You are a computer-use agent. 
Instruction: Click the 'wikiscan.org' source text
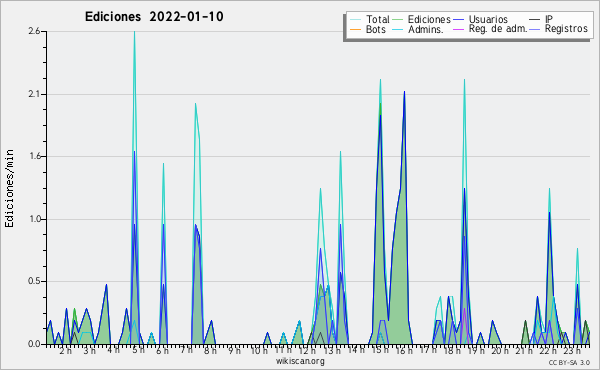tap(300, 361)
